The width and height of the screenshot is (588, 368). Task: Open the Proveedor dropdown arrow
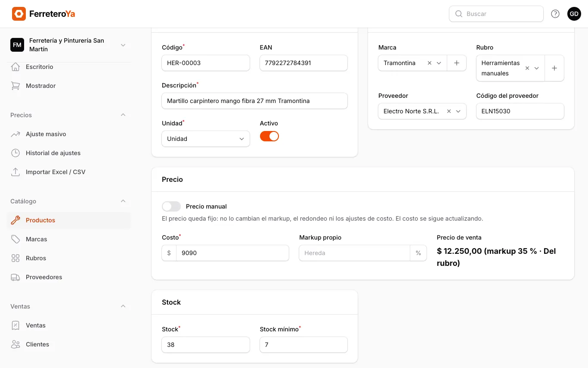(x=458, y=111)
